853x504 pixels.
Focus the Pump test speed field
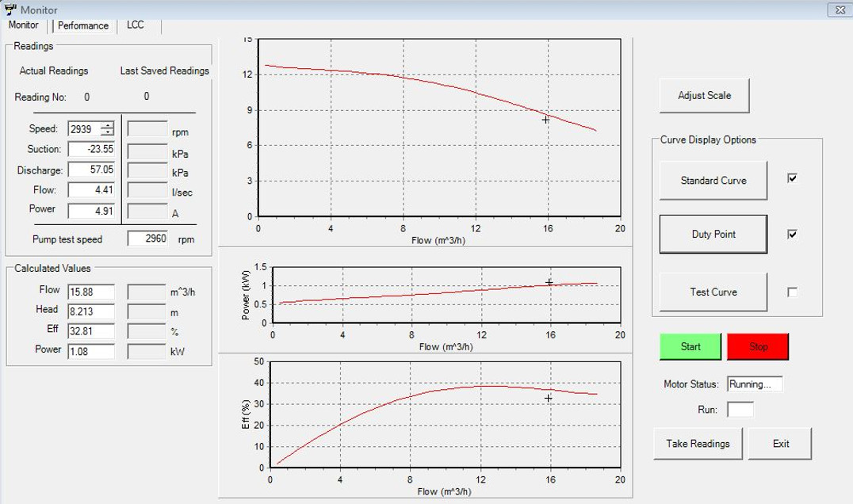pyautogui.click(x=147, y=239)
